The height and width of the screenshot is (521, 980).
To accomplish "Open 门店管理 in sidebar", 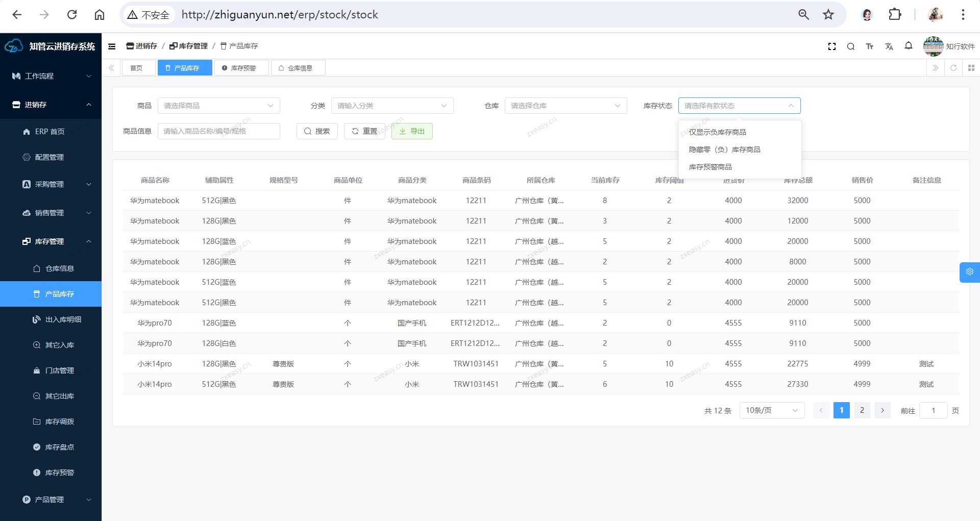I will click(51, 370).
